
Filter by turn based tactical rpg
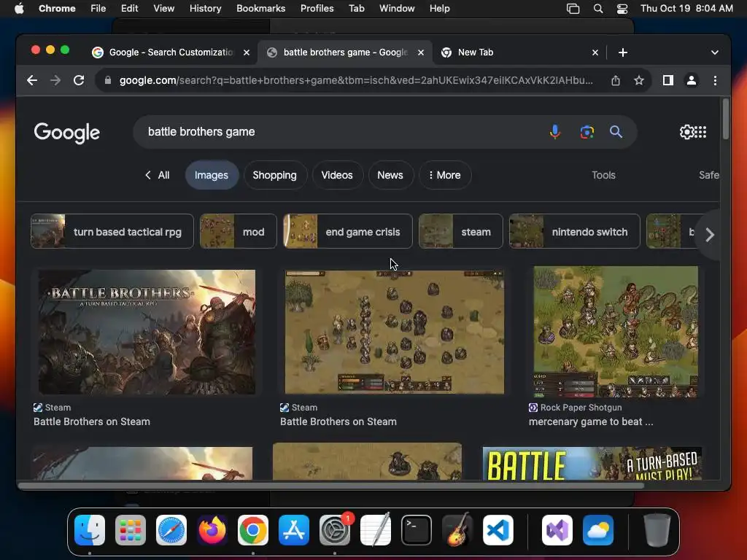[x=112, y=231]
